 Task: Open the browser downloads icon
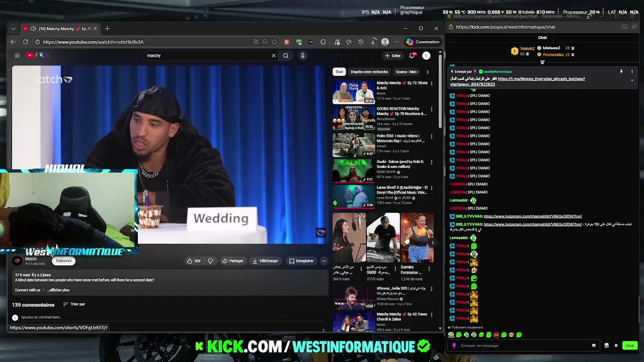coord(373,42)
